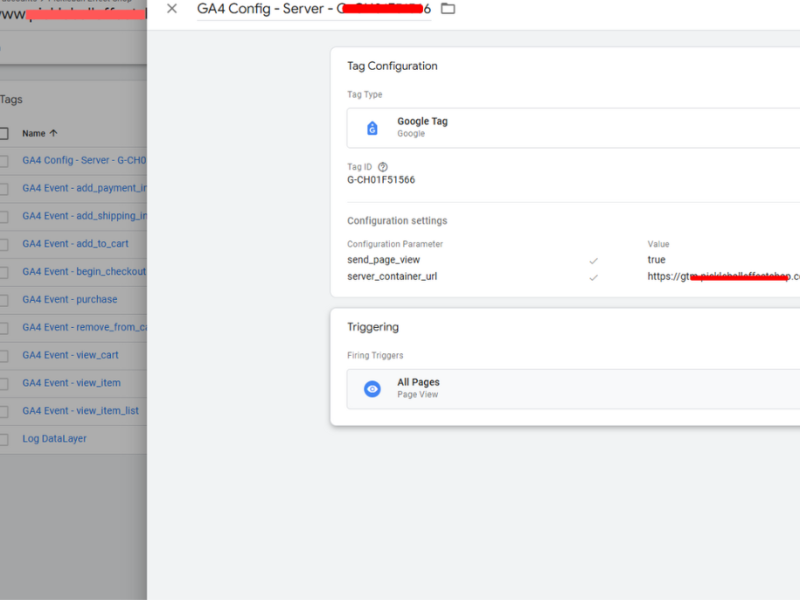Check the view_cart tag checkbox
This screenshot has height=600, width=800.
(x=3, y=356)
